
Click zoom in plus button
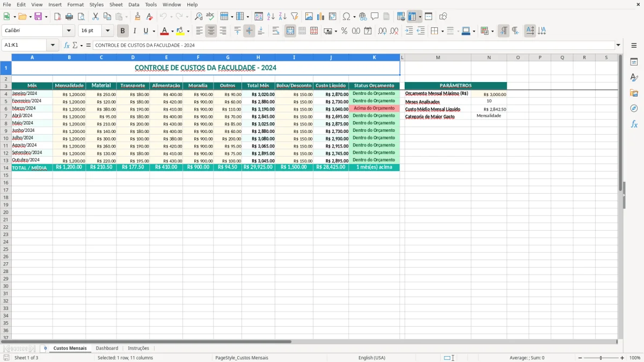pyautogui.click(x=622, y=358)
